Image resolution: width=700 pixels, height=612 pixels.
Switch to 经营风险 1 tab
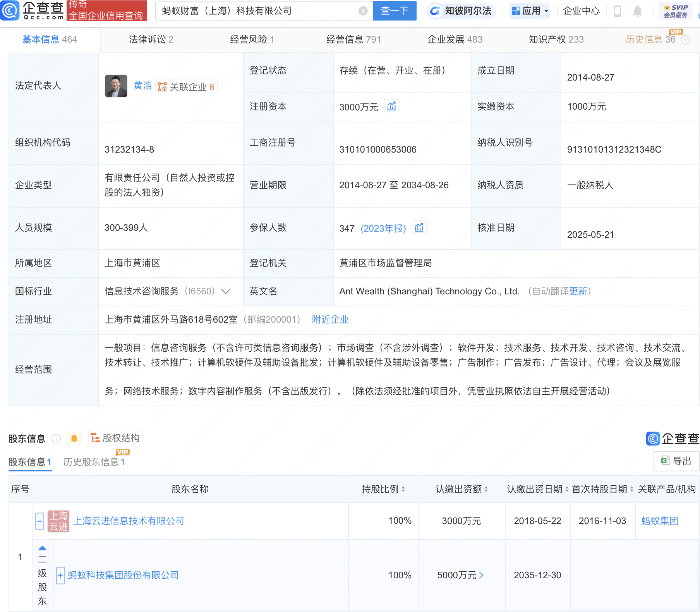(252, 40)
